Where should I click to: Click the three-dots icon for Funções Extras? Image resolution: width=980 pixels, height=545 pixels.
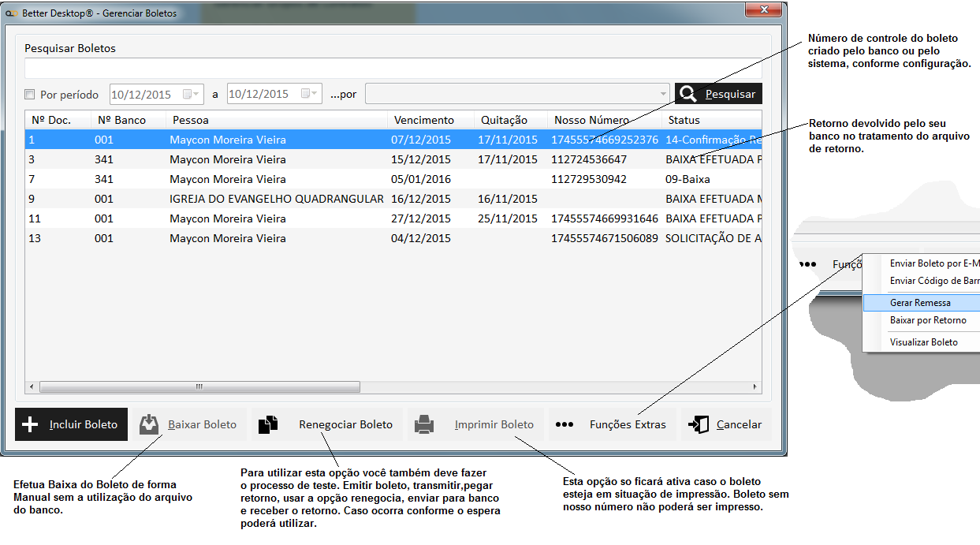coord(564,424)
